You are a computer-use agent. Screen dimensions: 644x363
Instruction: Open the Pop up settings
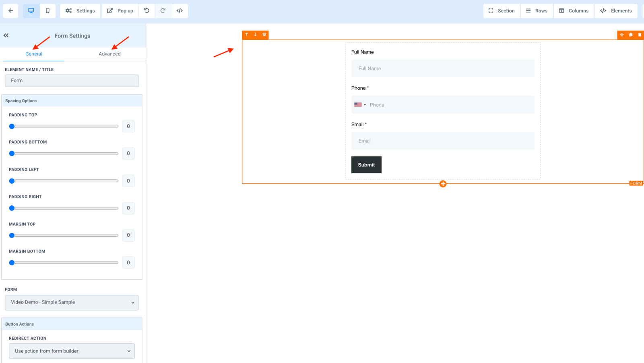point(120,11)
